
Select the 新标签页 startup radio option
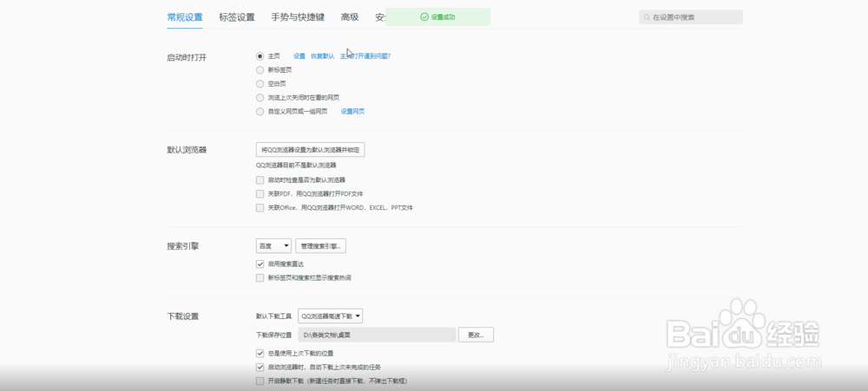(260, 69)
